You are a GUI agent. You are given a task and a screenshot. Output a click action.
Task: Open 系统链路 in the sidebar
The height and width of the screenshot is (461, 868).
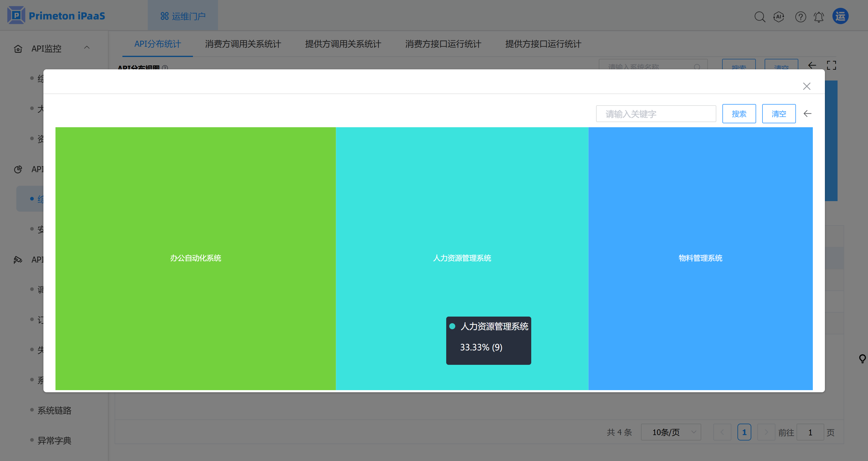(54, 410)
